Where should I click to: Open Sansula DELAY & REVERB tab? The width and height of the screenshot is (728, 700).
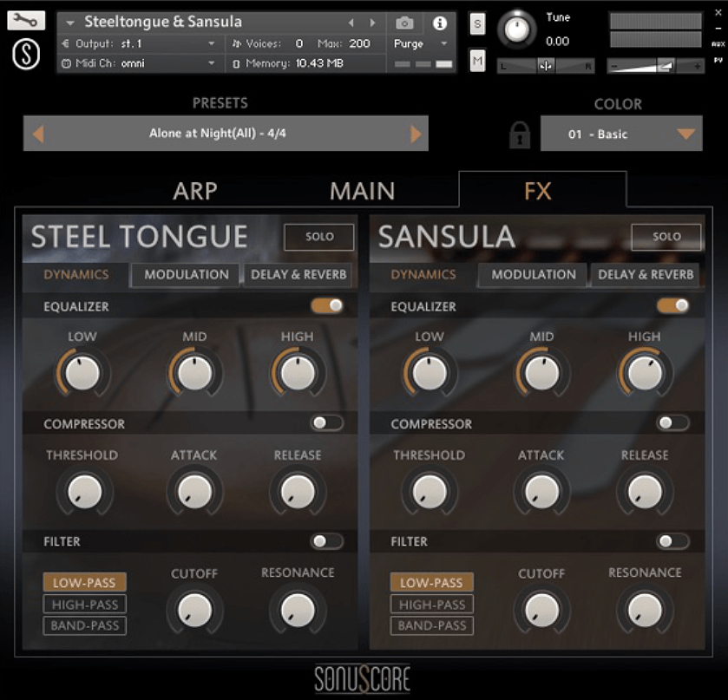coord(646,275)
